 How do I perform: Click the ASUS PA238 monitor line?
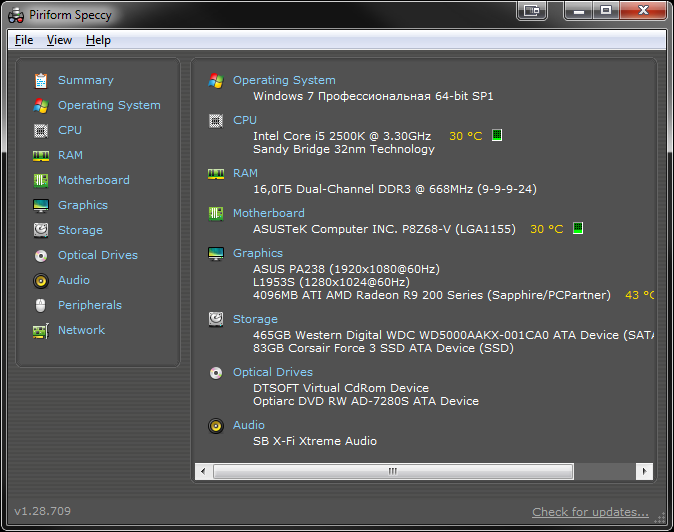click(346, 269)
